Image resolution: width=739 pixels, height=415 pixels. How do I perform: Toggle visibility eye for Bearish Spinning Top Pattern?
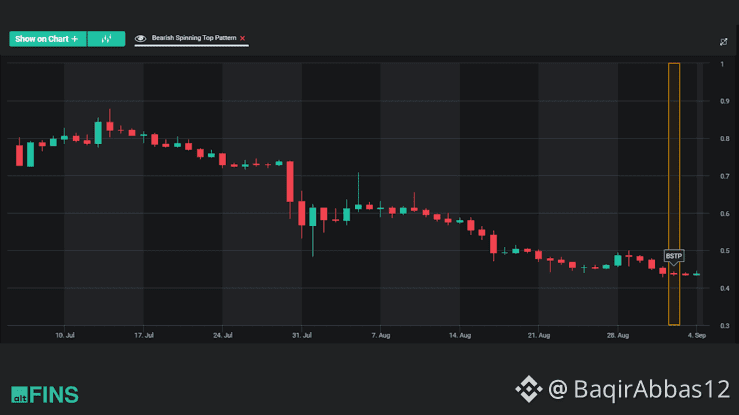[x=140, y=38]
